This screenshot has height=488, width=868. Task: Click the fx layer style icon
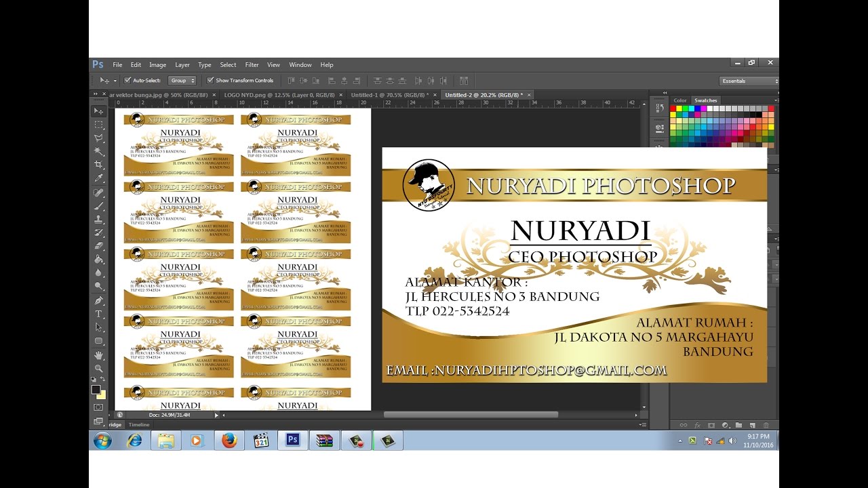click(x=697, y=425)
